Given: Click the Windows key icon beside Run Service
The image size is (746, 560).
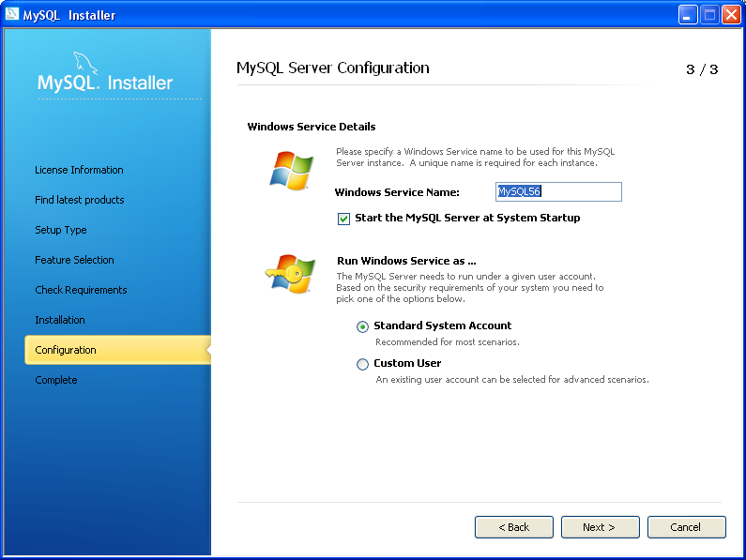Looking at the screenshot, I should tap(290, 273).
